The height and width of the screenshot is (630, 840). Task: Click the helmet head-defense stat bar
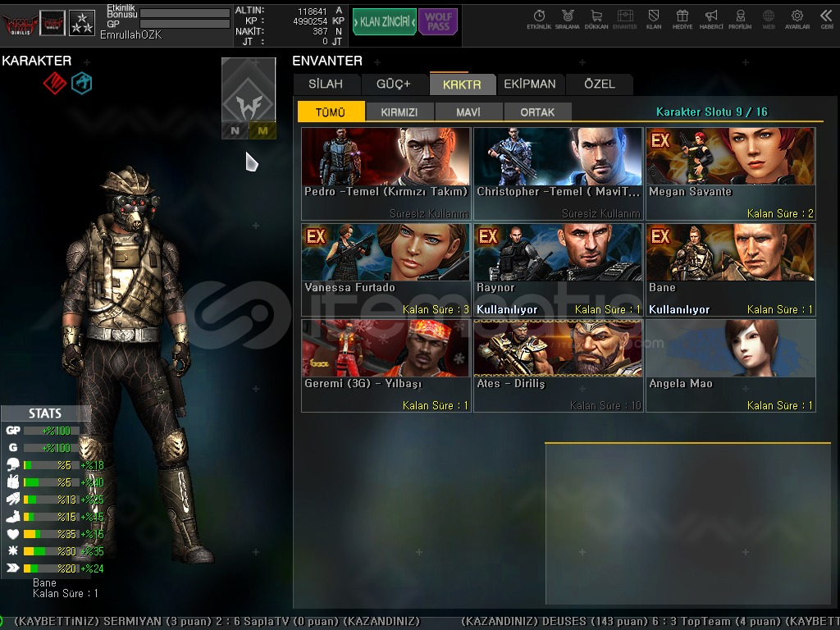(52, 465)
